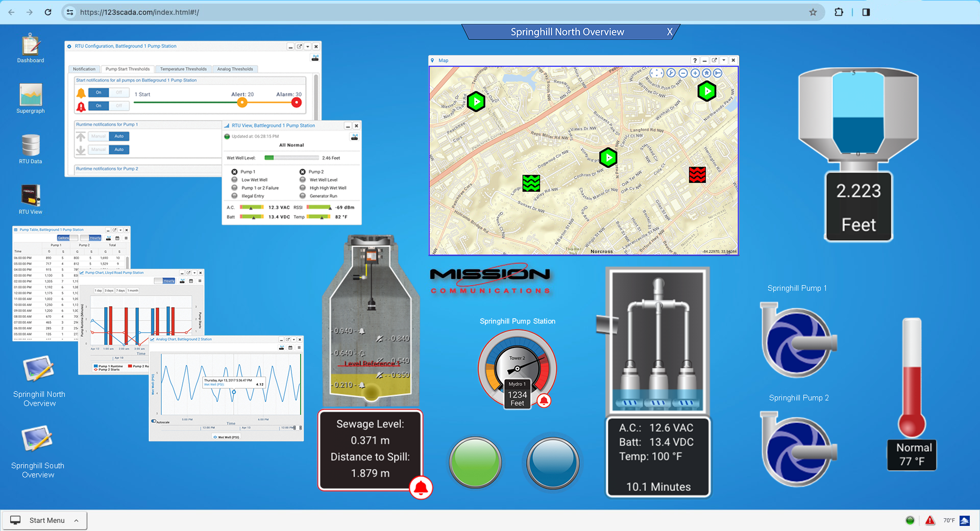The height and width of the screenshot is (531, 980).
Task: Close the Springhill North Overview tab
Action: coord(670,32)
